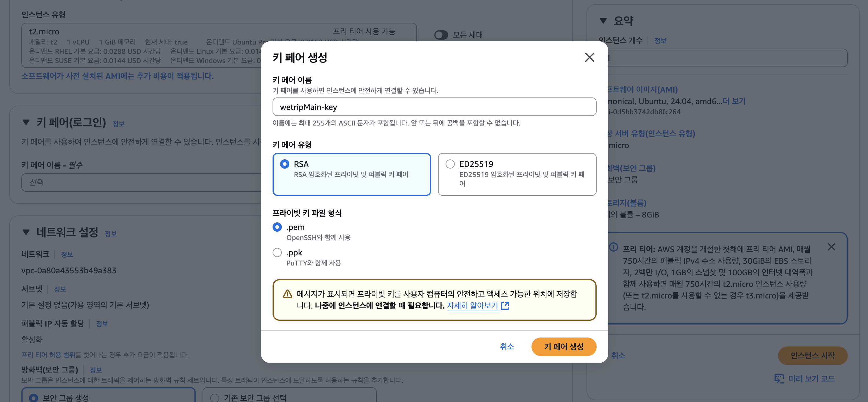Click 인스턴스 시작 button in summary panel
868x402 pixels.
click(812, 355)
